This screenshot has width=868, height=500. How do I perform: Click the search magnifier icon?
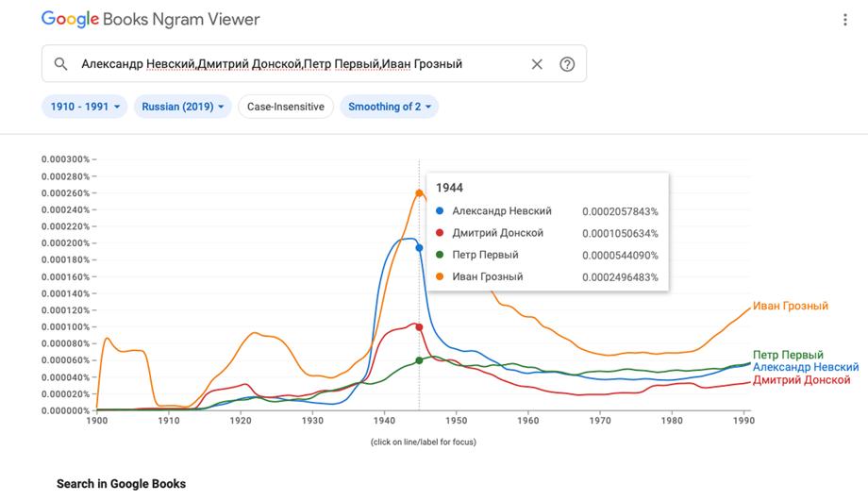61,64
